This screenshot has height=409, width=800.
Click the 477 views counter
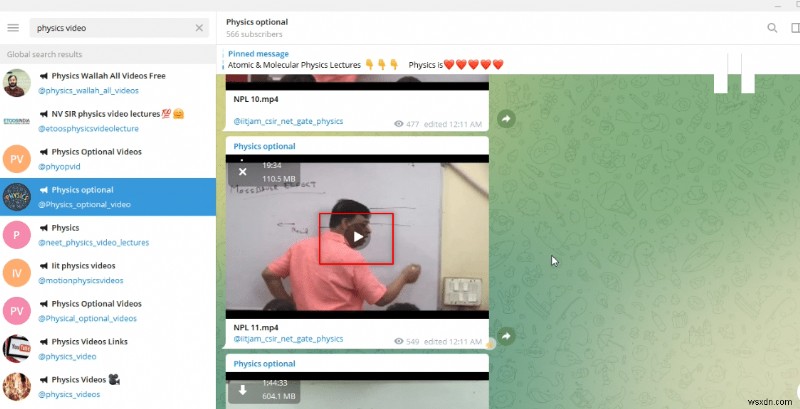[407, 124]
